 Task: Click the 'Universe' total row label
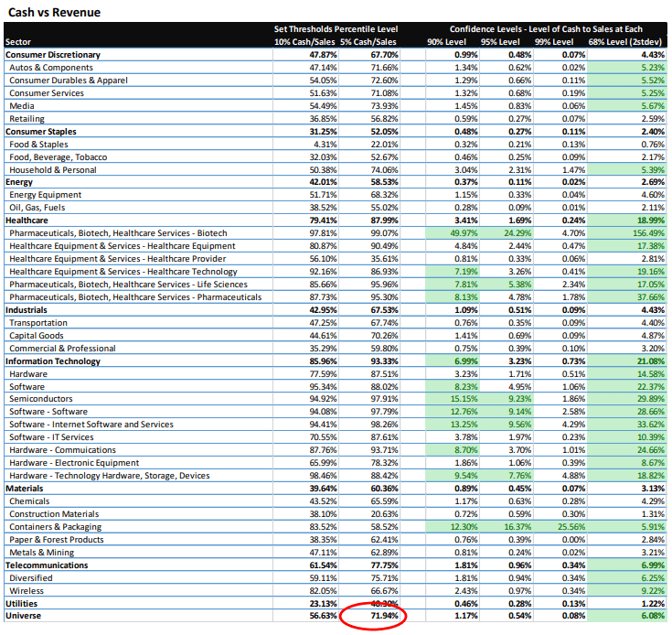[23, 616]
